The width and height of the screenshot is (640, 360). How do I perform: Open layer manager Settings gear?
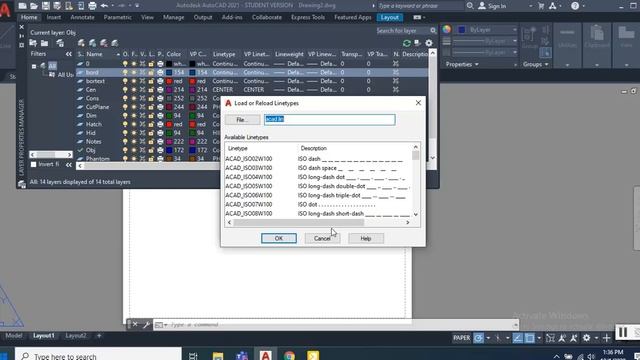[x=429, y=43]
